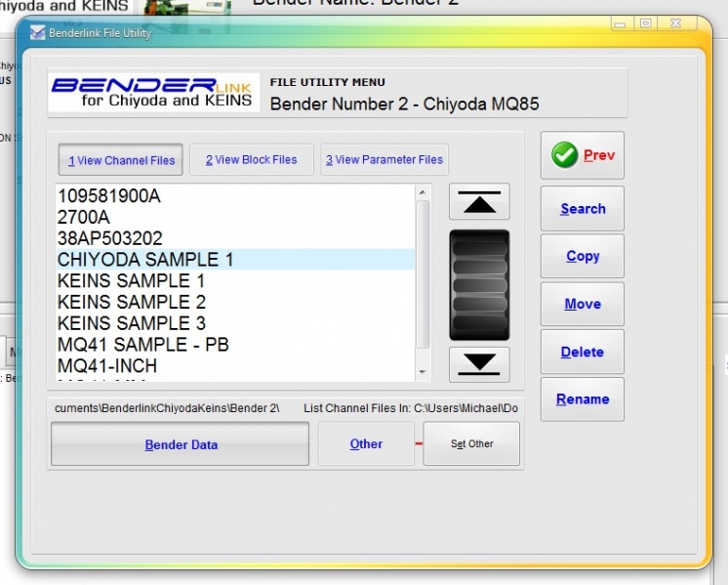Open the Search function
Viewport: 728px width, 585px height.
pyautogui.click(x=583, y=209)
